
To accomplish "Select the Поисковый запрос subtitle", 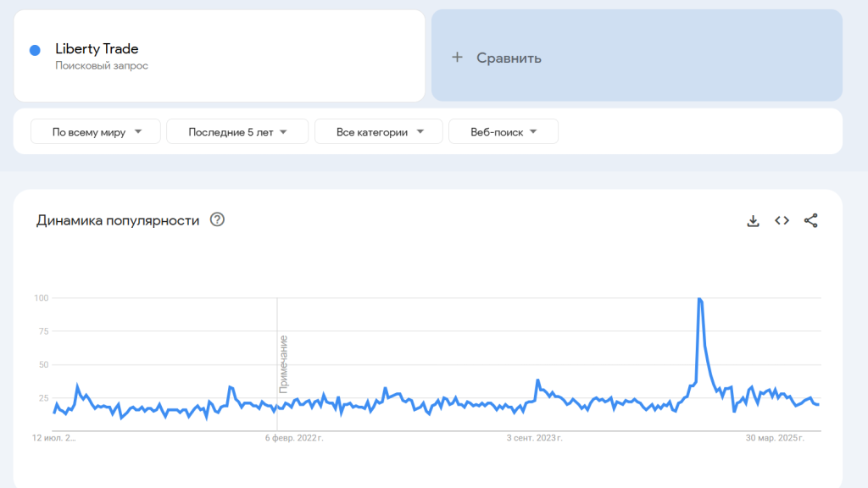I will [102, 66].
